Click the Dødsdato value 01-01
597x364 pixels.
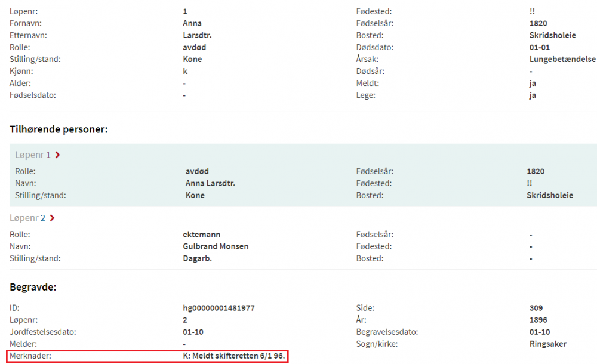pos(540,47)
